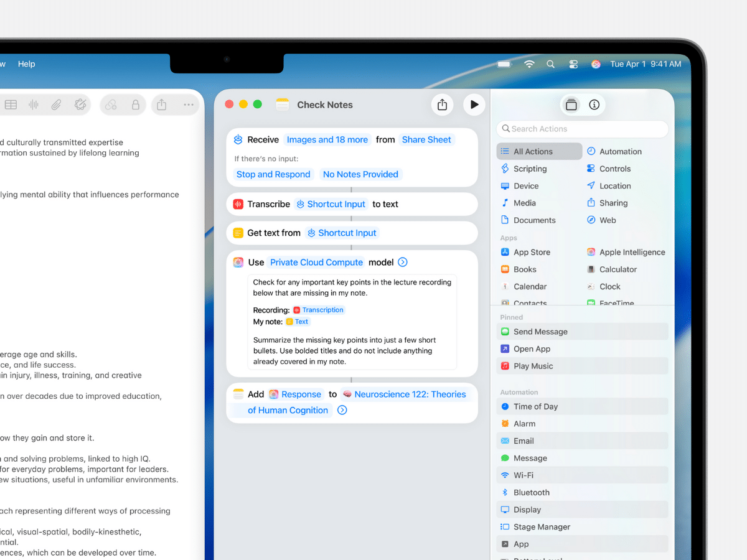Screen dimensions: 747x560
Task: Edit 'No Notes Provided' response
Action: pos(360,174)
